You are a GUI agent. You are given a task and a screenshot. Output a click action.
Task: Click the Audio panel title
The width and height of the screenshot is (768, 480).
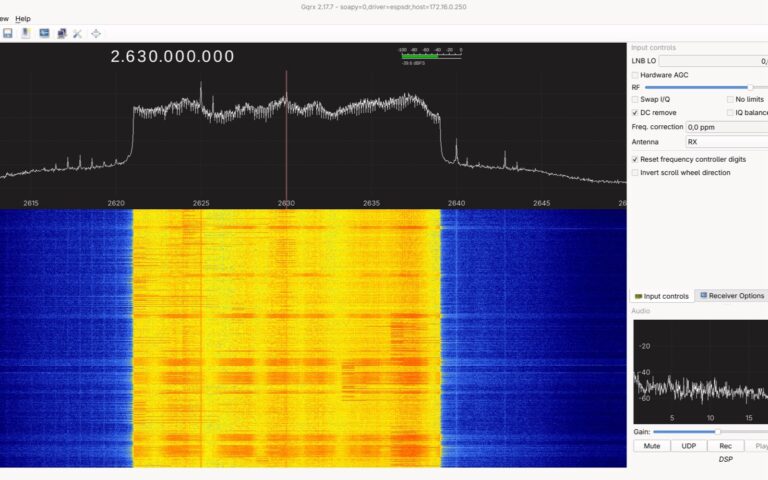pyautogui.click(x=641, y=311)
